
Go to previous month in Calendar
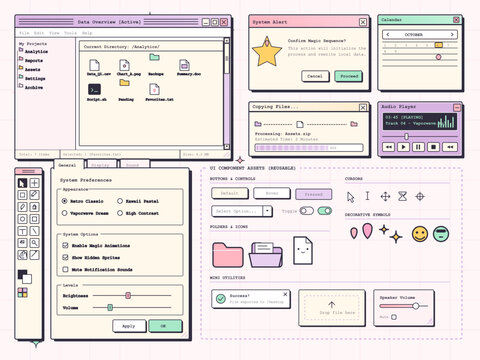[x=388, y=34]
